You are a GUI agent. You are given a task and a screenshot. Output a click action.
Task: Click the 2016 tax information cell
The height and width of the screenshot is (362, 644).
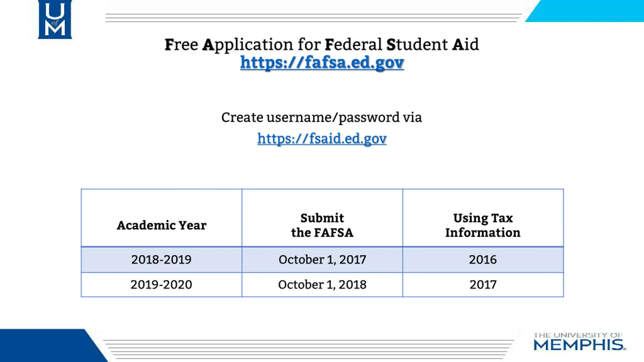(x=483, y=260)
